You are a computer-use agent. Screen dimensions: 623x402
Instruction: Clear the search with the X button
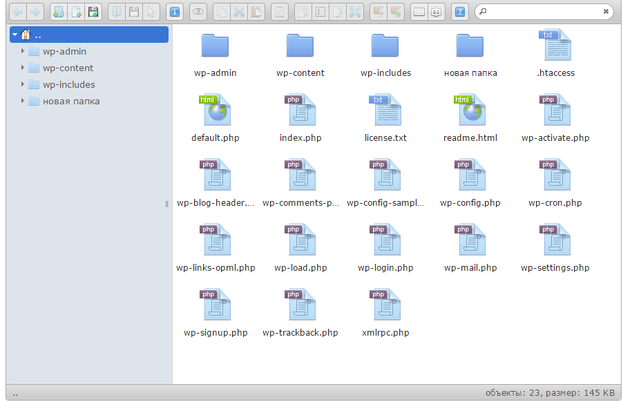point(606,12)
